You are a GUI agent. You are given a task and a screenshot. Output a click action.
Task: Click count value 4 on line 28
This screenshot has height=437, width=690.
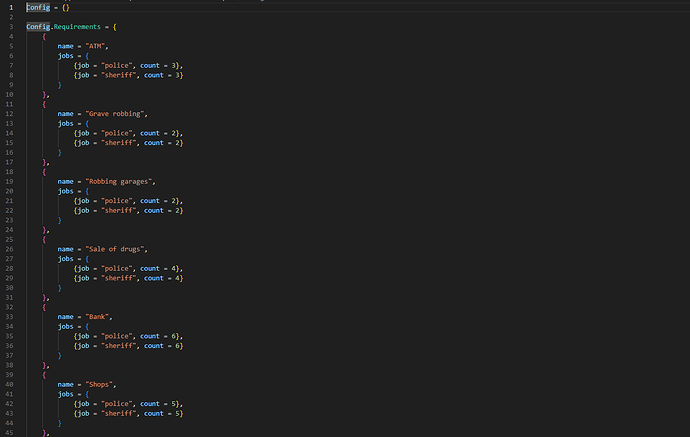[x=173, y=268]
